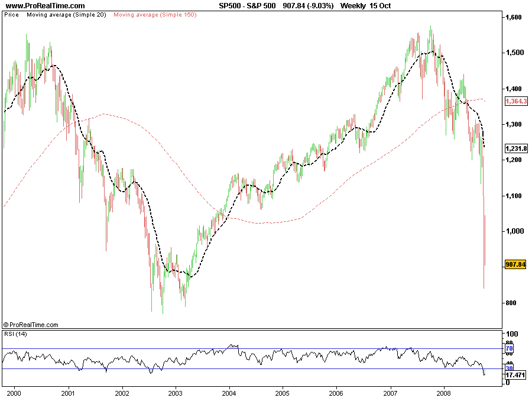
Task: Click the RSI 30 oversold level box
Action: click(509, 368)
